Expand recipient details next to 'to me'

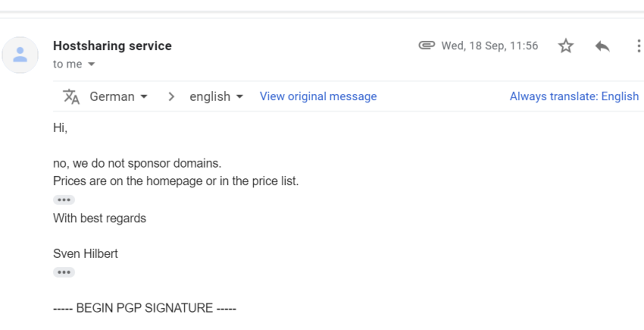click(x=91, y=64)
